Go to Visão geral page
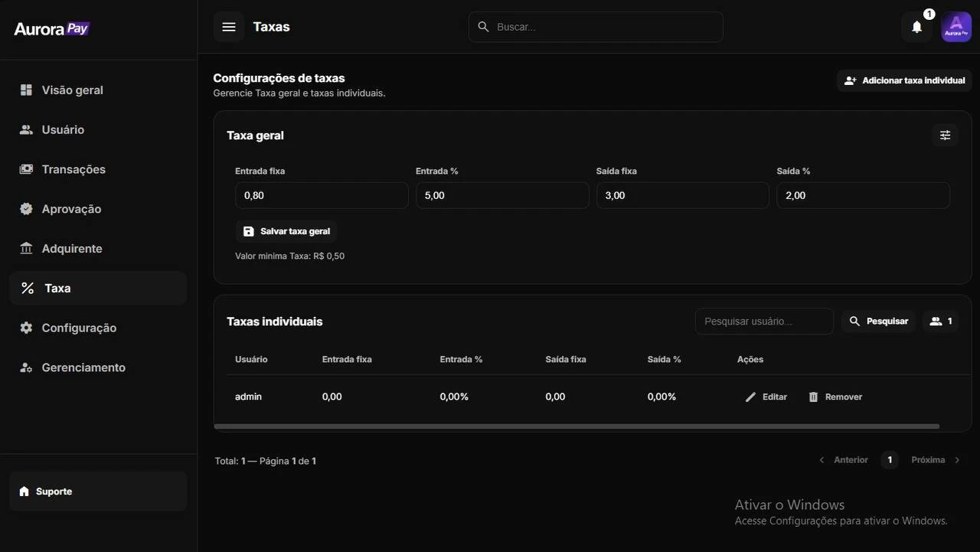The width and height of the screenshot is (980, 552). pos(72,90)
